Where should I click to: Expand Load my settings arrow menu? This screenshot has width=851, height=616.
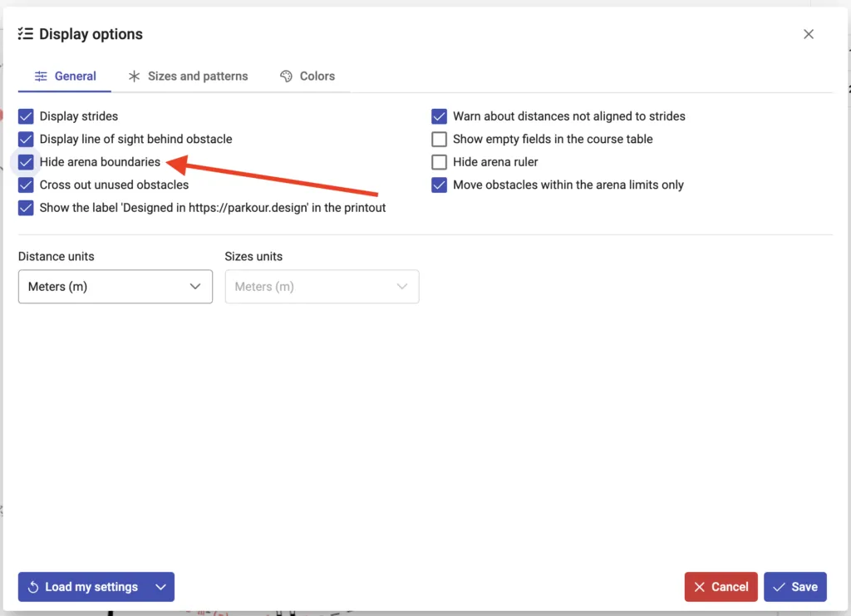[x=161, y=587]
